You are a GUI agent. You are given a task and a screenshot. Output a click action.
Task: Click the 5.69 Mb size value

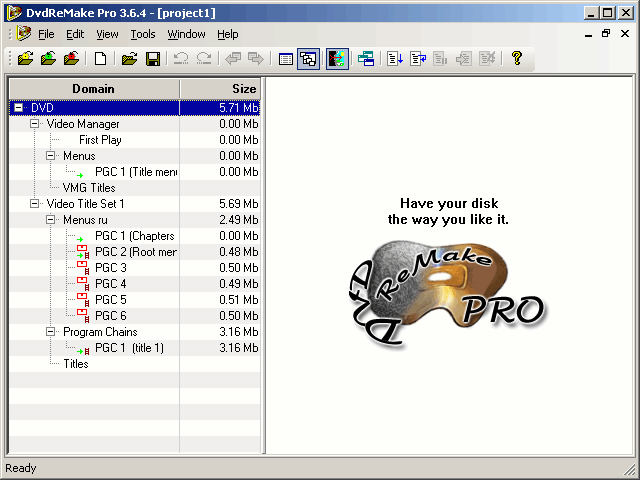click(x=239, y=204)
